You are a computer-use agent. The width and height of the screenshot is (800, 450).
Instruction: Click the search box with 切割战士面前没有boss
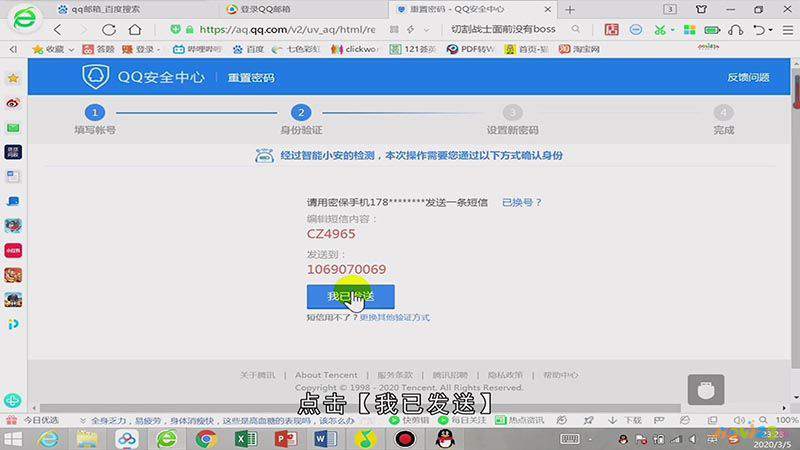(503, 30)
